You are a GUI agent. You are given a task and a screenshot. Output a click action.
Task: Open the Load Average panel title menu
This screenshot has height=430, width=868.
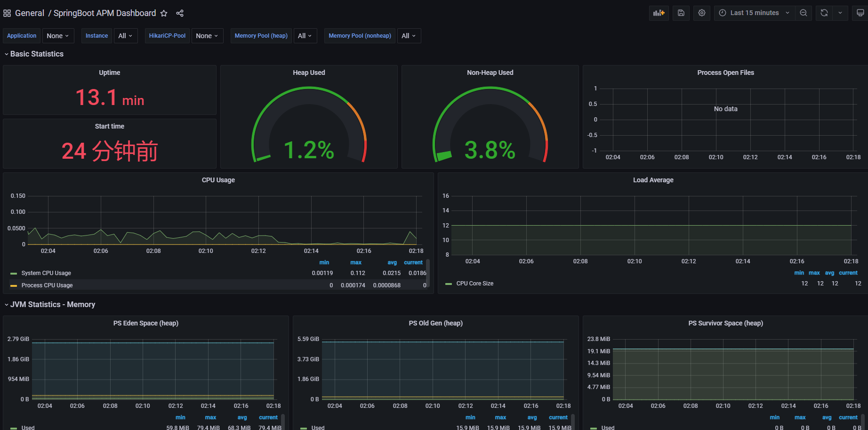tap(653, 180)
